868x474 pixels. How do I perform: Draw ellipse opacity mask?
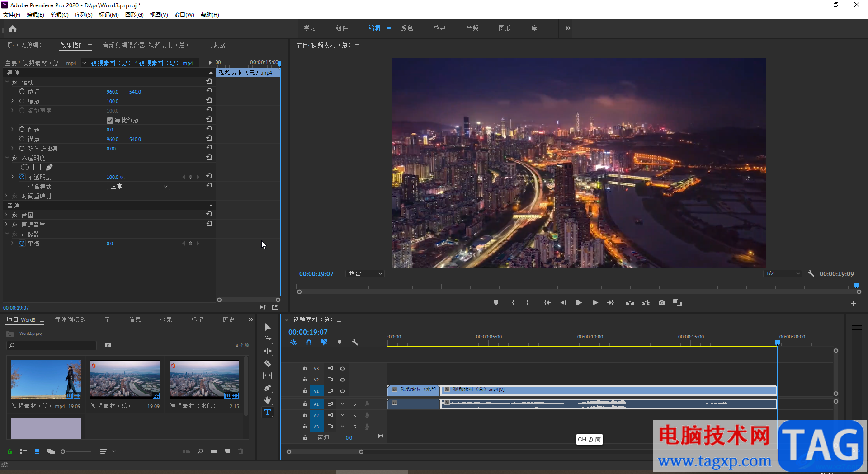pos(25,168)
